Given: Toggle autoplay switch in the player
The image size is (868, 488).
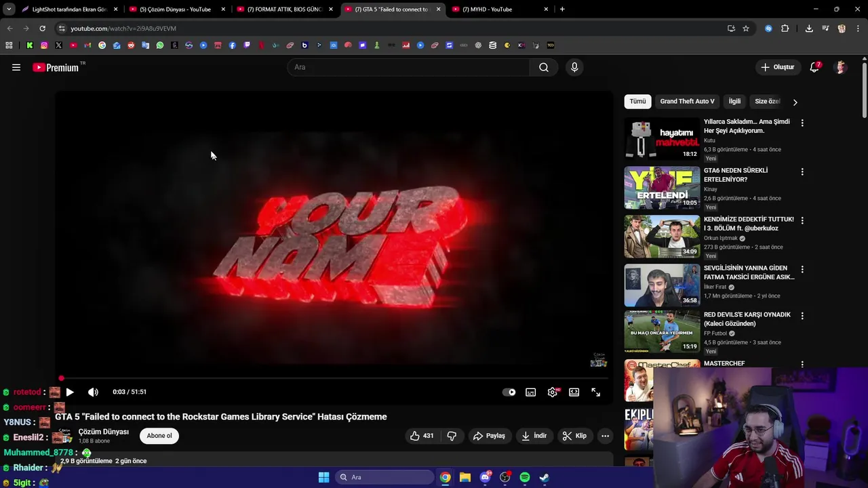Looking at the screenshot, I should tap(509, 392).
